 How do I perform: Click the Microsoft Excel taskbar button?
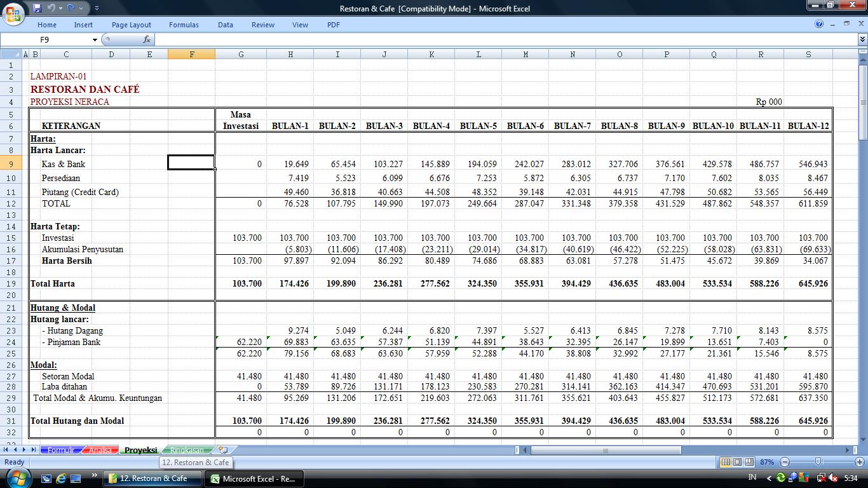click(254, 478)
